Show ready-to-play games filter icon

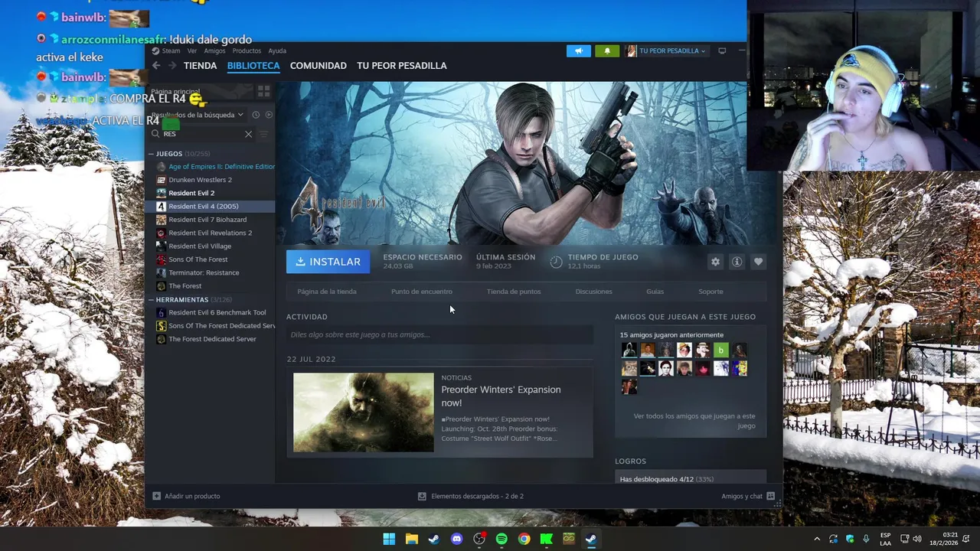pos(269,115)
